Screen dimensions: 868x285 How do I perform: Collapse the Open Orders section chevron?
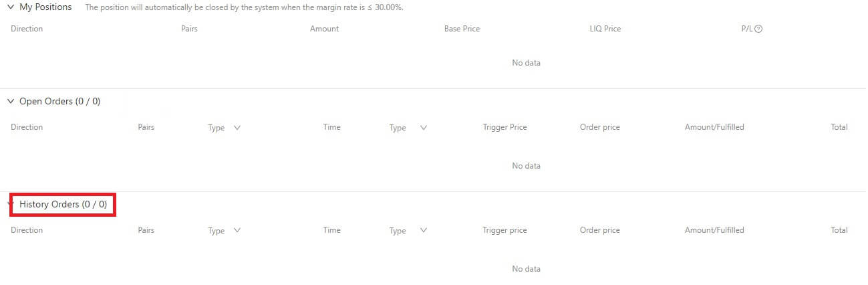(x=11, y=102)
